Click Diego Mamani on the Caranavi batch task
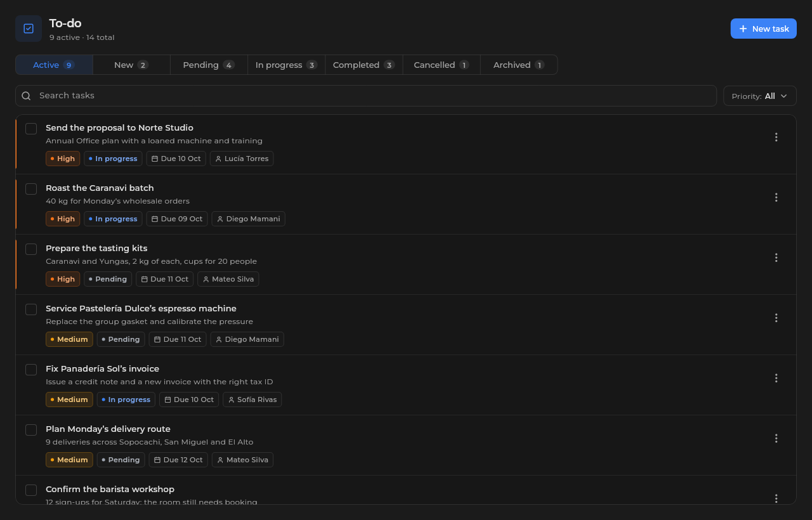 click(248, 219)
